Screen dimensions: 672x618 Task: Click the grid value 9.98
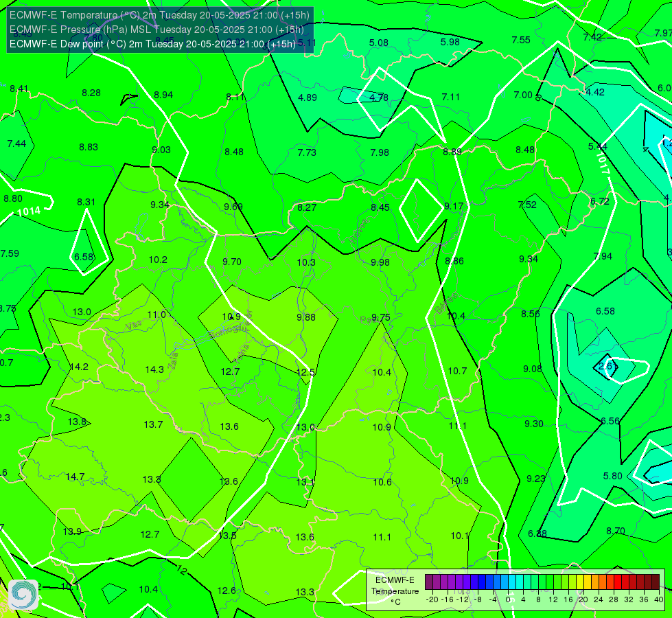[x=380, y=262]
